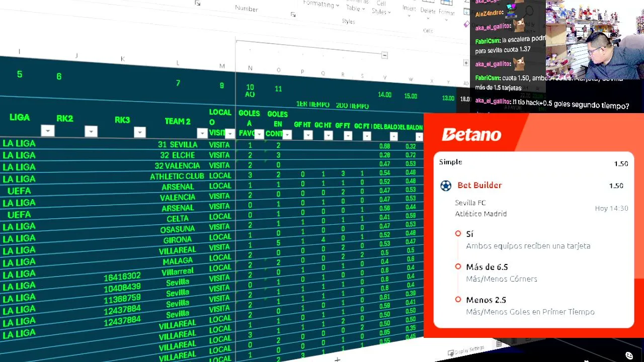Select the 'Más de 6.5' corners selection marker

[458, 266]
